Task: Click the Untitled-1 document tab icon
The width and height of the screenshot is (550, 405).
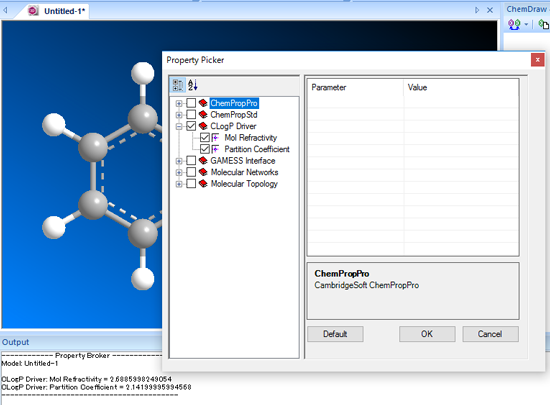Action: [33, 11]
